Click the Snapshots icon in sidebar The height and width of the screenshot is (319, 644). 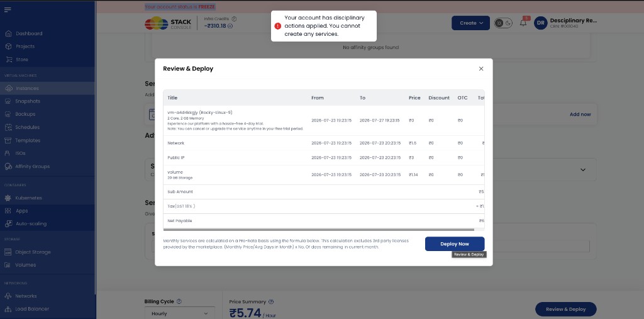point(8,101)
